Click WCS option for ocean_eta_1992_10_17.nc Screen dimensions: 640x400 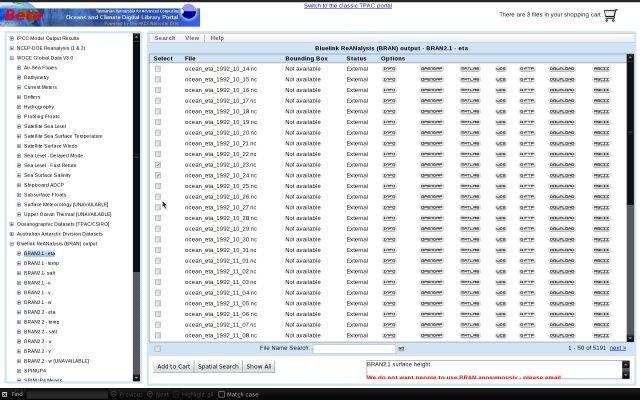pos(501,101)
